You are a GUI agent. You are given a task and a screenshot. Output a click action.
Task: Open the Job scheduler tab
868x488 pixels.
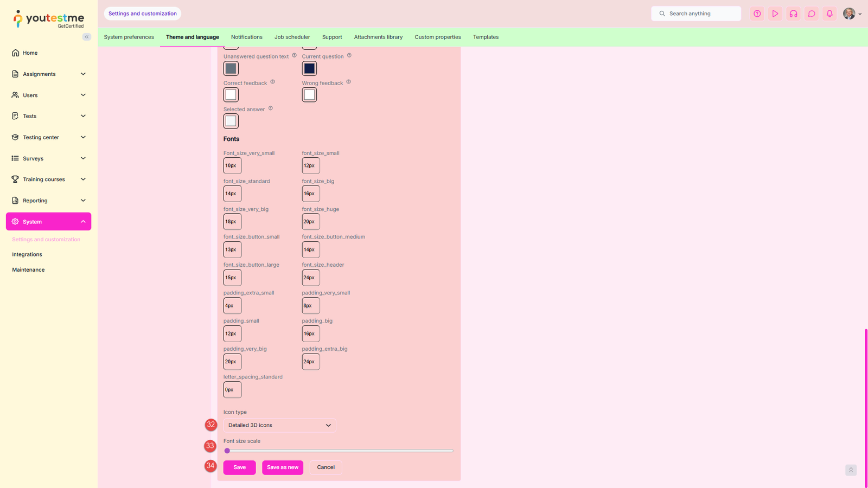292,37
